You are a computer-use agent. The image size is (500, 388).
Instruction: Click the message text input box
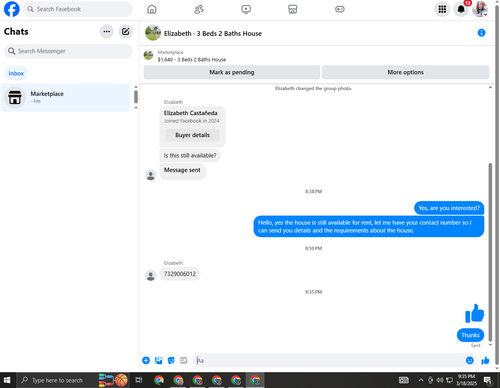pyautogui.click(x=328, y=360)
